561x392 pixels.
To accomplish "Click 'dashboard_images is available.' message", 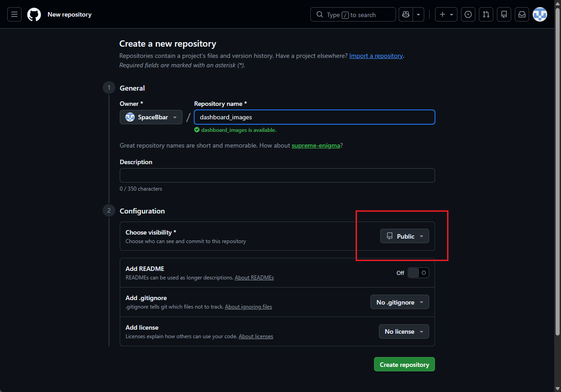I will [239, 130].
